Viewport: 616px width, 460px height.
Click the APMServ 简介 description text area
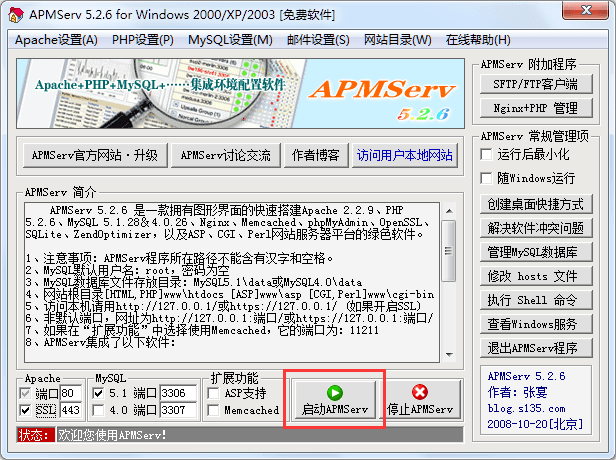pos(232,282)
